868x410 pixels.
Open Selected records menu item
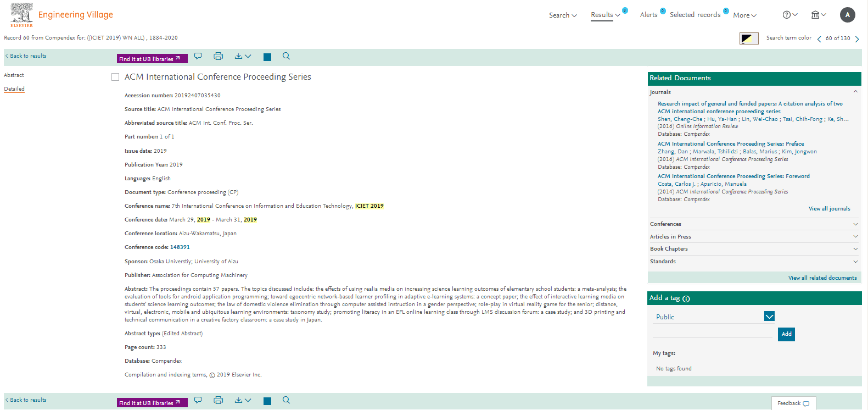pyautogui.click(x=695, y=15)
